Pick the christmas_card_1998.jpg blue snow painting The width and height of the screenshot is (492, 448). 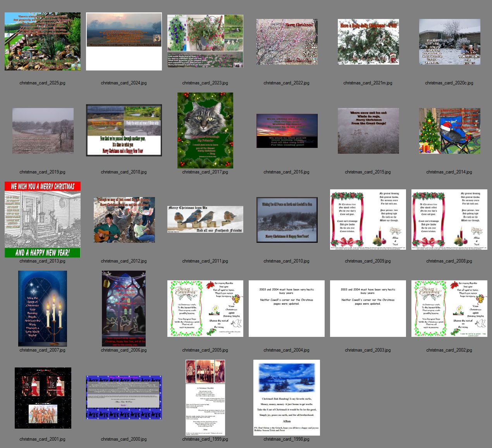(x=287, y=398)
